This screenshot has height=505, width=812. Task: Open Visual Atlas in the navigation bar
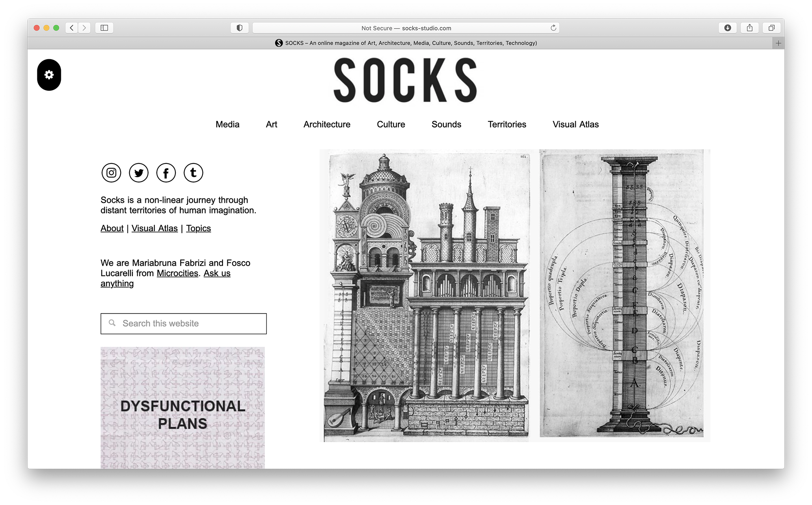(x=576, y=125)
